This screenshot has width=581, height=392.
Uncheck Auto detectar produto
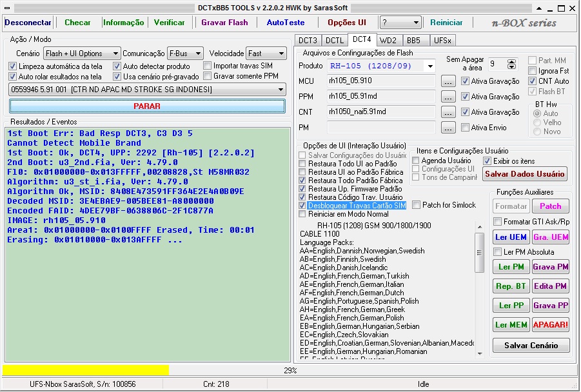click(x=117, y=66)
